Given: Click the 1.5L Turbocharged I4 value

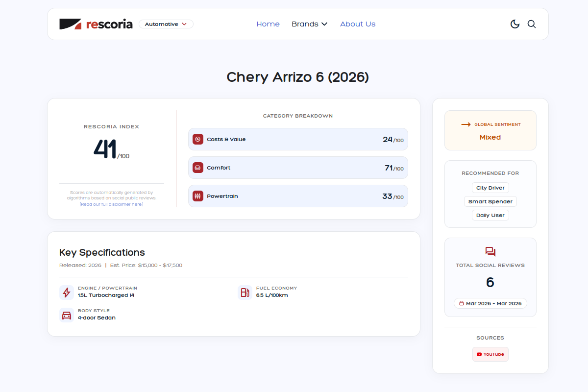Looking at the screenshot, I should pyautogui.click(x=106, y=295).
